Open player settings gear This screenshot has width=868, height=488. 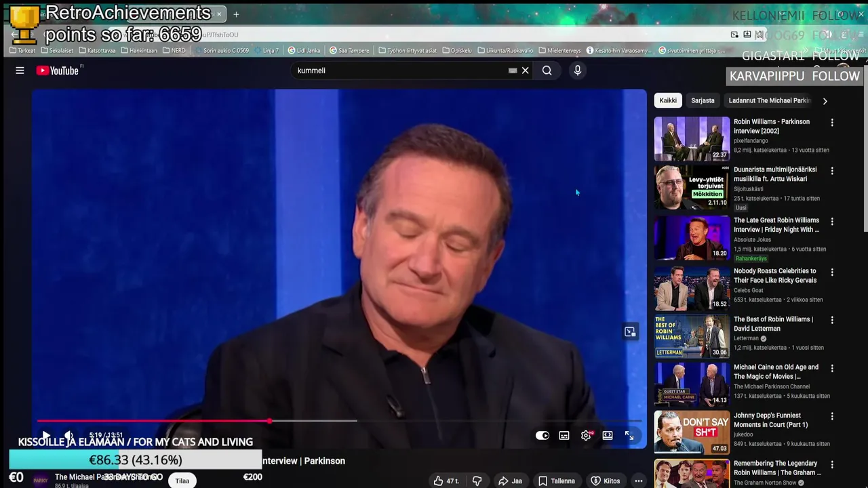tap(586, 436)
